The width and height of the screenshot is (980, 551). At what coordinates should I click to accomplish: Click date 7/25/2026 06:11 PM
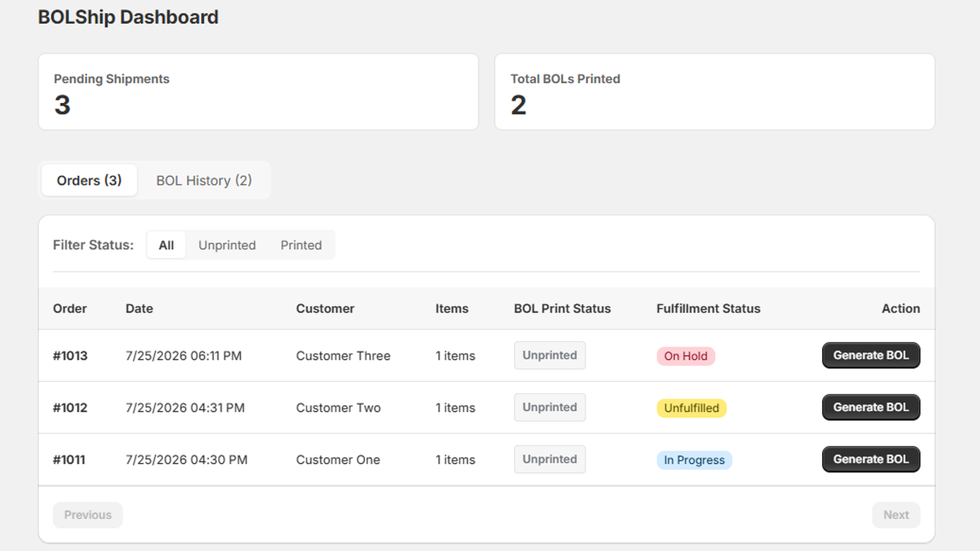pyautogui.click(x=184, y=356)
